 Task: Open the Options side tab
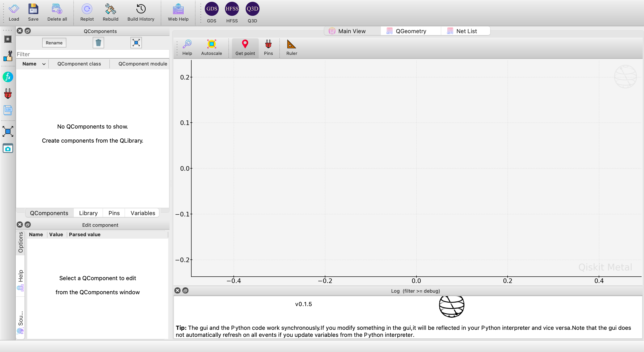(x=20, y=242)
